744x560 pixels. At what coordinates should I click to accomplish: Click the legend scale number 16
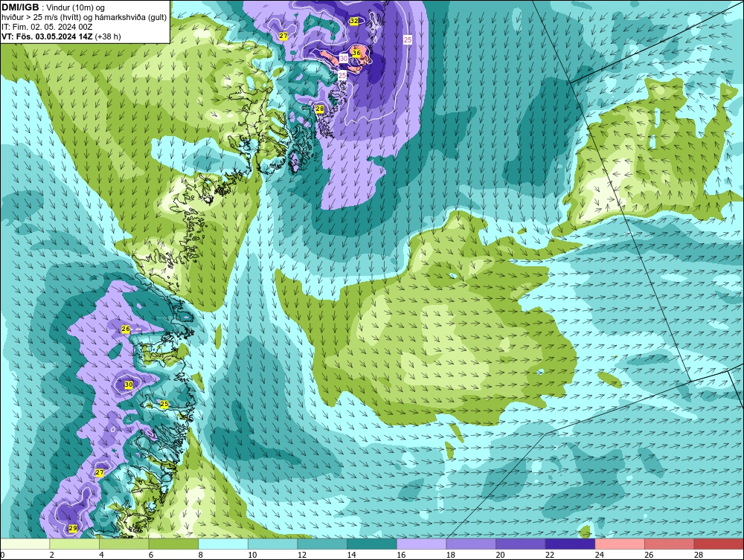(401, 555)
